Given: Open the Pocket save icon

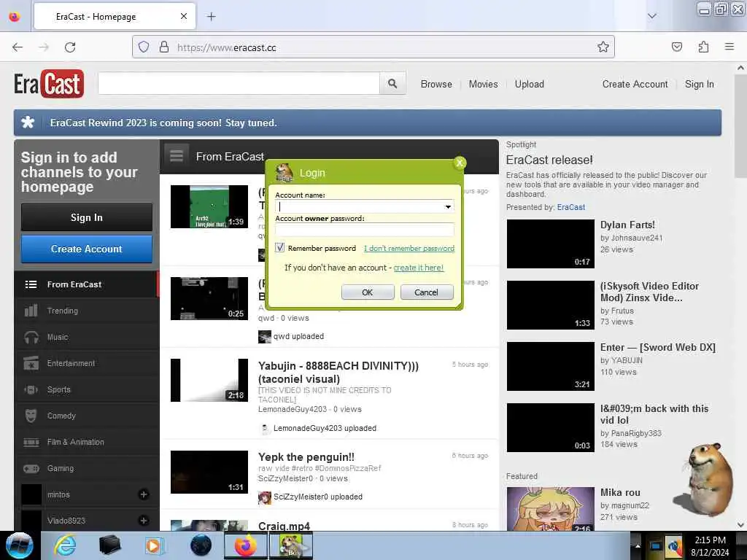Looking at the screenshot, I should [676, 47].
